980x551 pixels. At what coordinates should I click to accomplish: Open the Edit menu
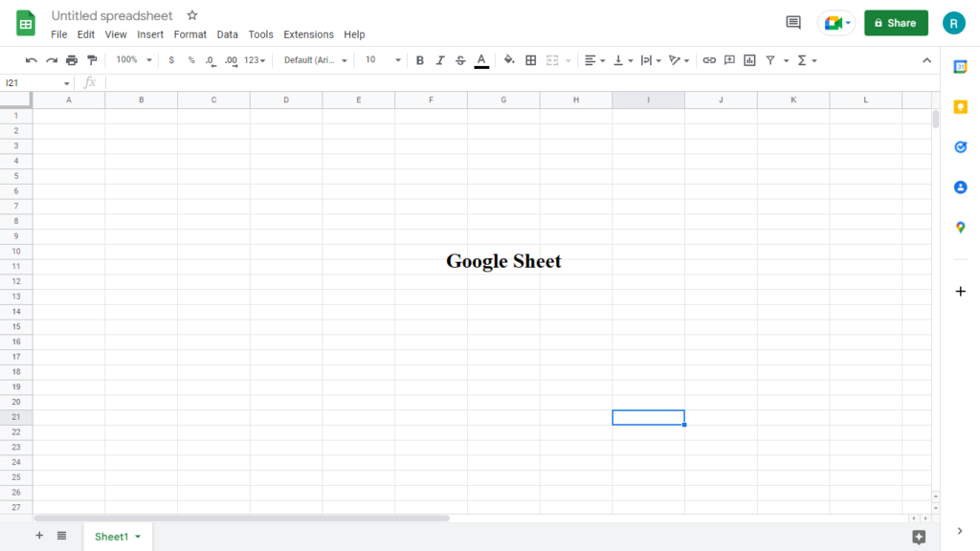pyautogui.click(x=85, y=34)
